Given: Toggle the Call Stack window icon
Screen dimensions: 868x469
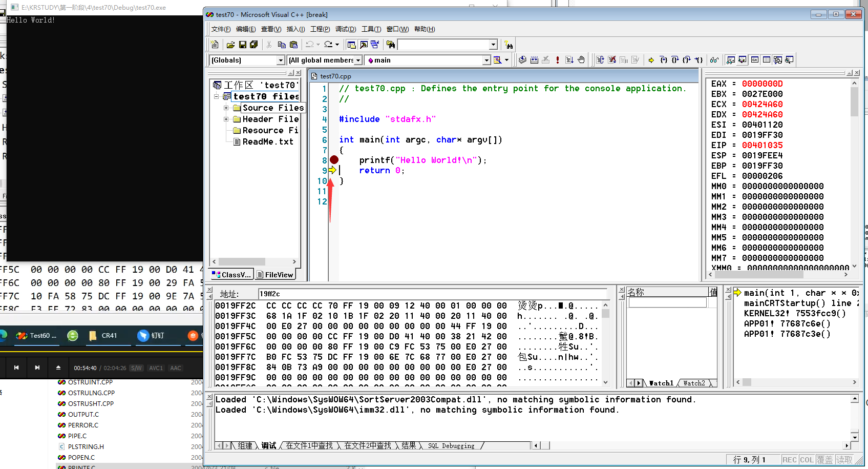Looking at the screenshot, I should [x=777, y=60].
